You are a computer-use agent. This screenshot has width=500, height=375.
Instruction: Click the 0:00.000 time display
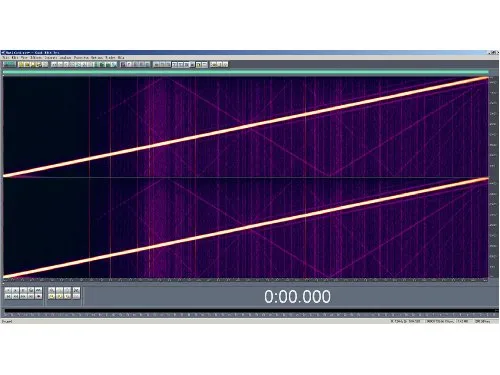pyautogui.click(x=297, y=296)
